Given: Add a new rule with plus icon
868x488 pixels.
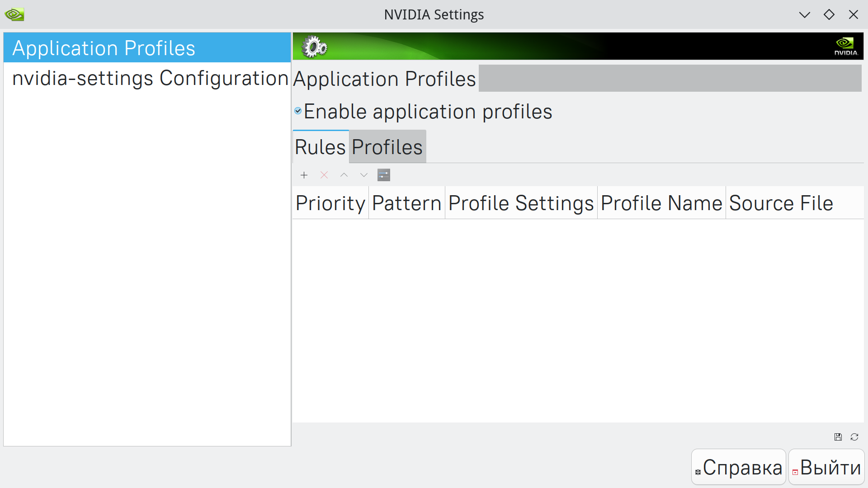Looking at the screenshot, I should pyautogui.click(x=304, y=175).
